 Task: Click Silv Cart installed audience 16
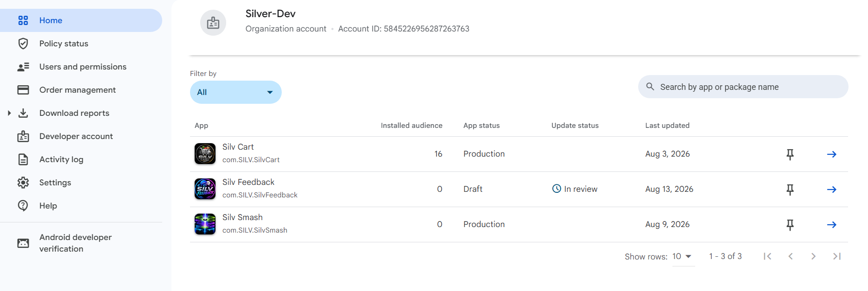[438, 154]
